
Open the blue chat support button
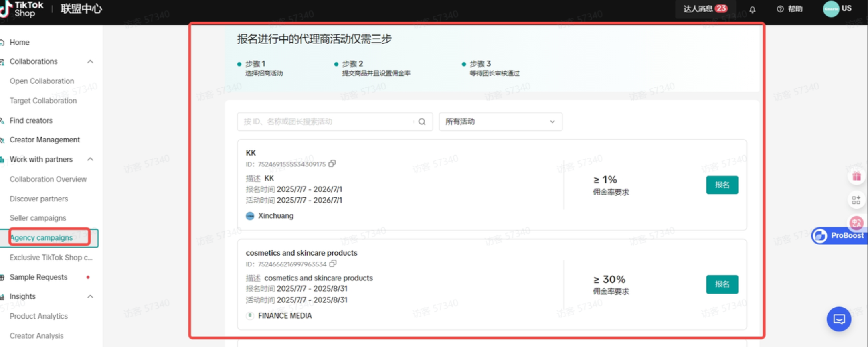(x=839, y=319)
